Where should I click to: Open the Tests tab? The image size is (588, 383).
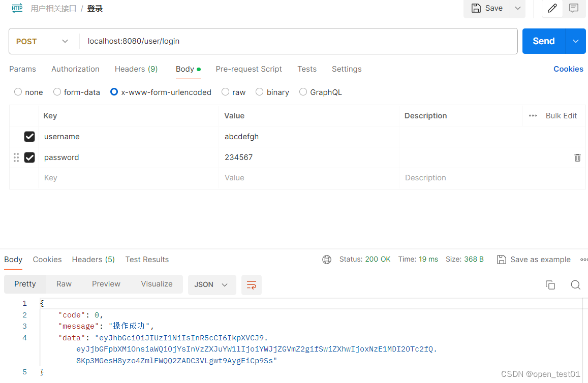click(x=307, y=69)
